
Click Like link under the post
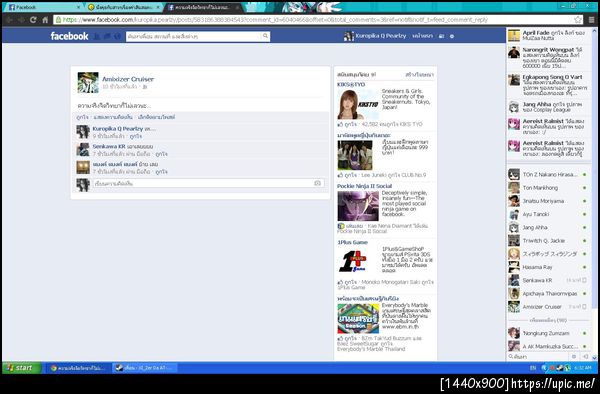(x=82, y=117)
